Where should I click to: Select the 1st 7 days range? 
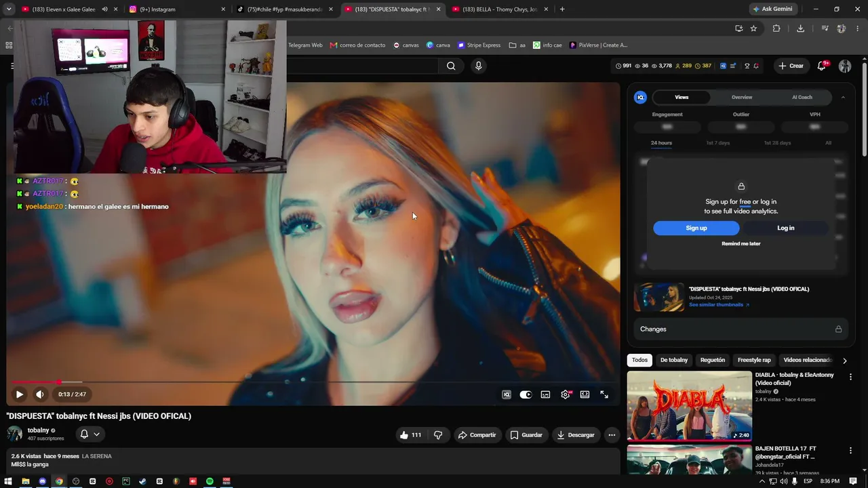pyautogui.click(x=718, y=143)
